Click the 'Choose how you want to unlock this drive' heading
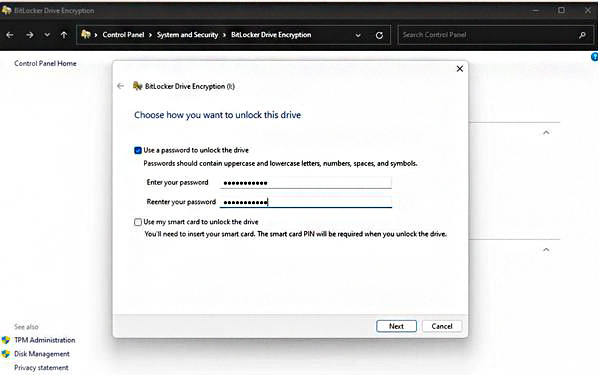 [x=217, y=115]
